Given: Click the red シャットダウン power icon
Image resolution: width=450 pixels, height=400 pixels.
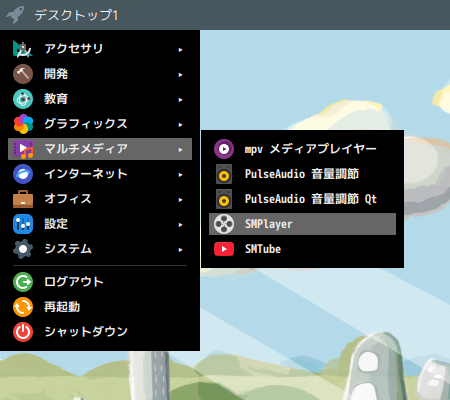Looking at the screenshot, I should 23,332.
